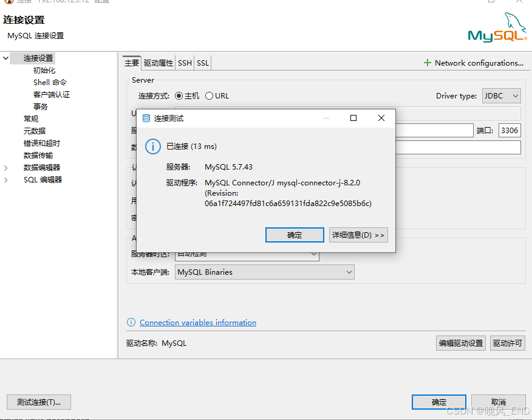Click the 端口 3306 input field

tap(510, 130)
